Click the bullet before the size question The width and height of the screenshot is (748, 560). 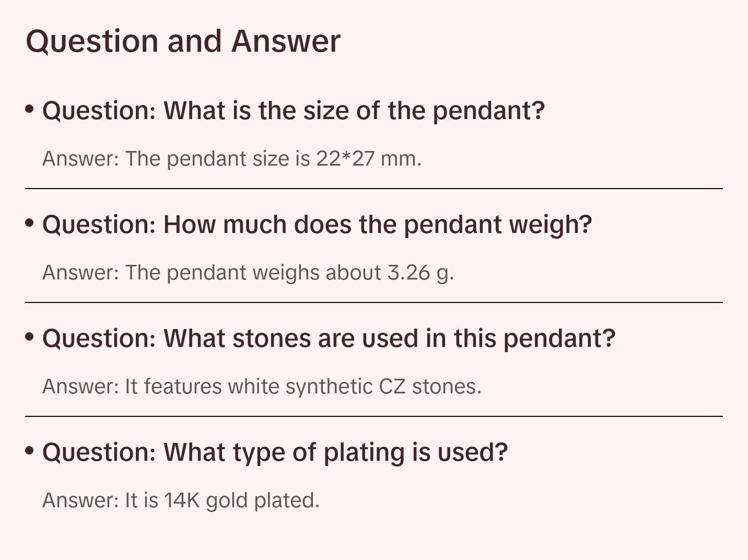click(30, 109)
